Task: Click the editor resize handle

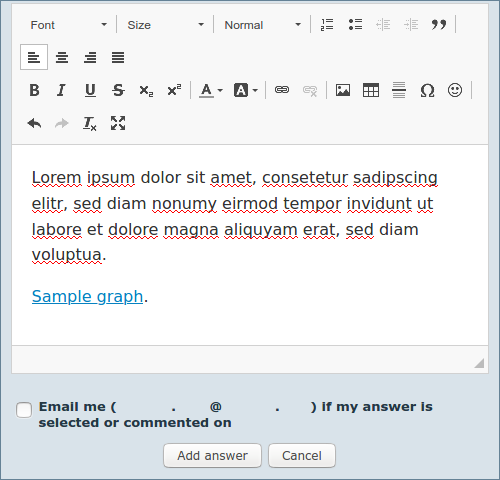Action: coord(479,363)
